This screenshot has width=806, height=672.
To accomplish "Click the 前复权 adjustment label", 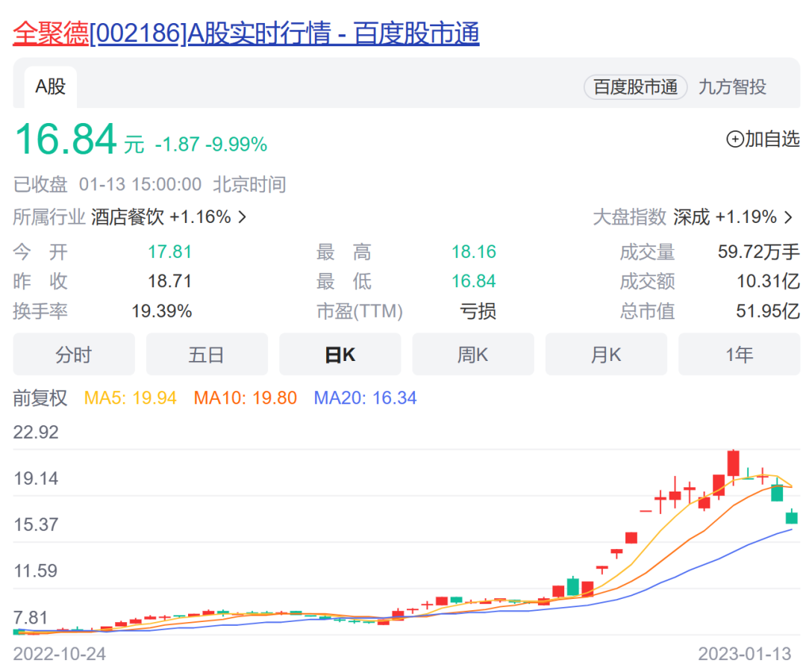I will [40, 398].
